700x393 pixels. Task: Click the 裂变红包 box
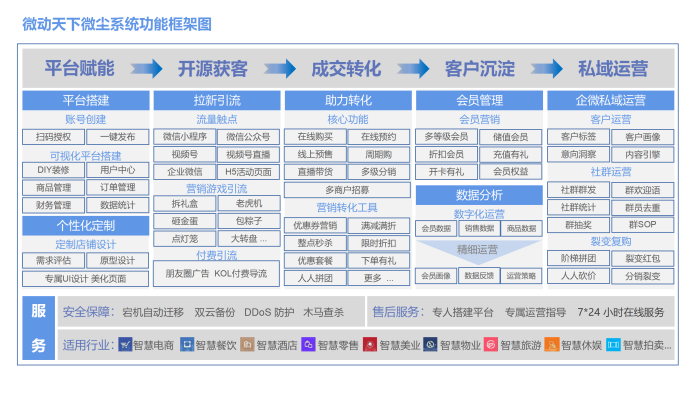click(642, 259)
